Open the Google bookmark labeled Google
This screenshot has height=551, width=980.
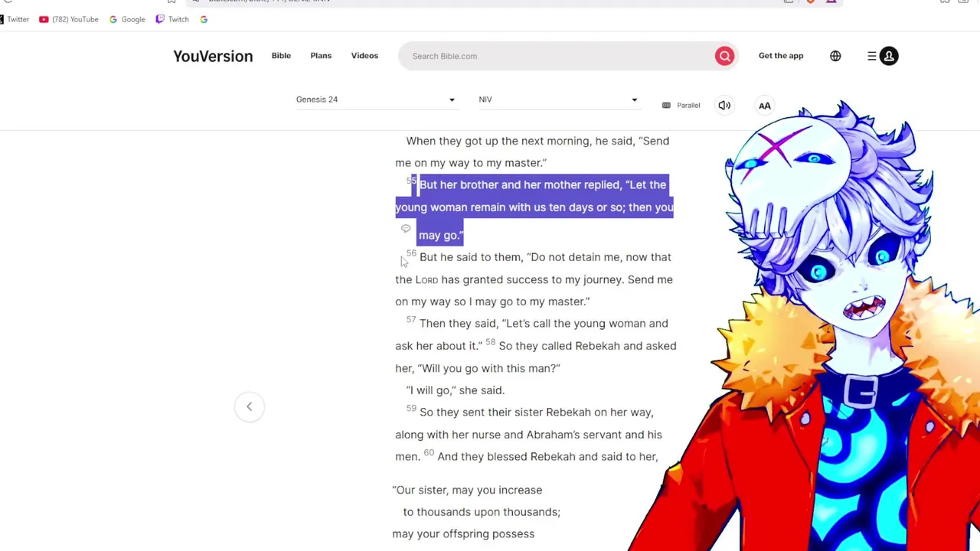127,19
